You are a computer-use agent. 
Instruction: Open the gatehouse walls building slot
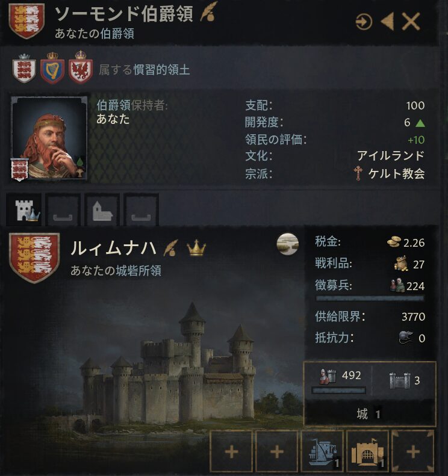point(368,451)
